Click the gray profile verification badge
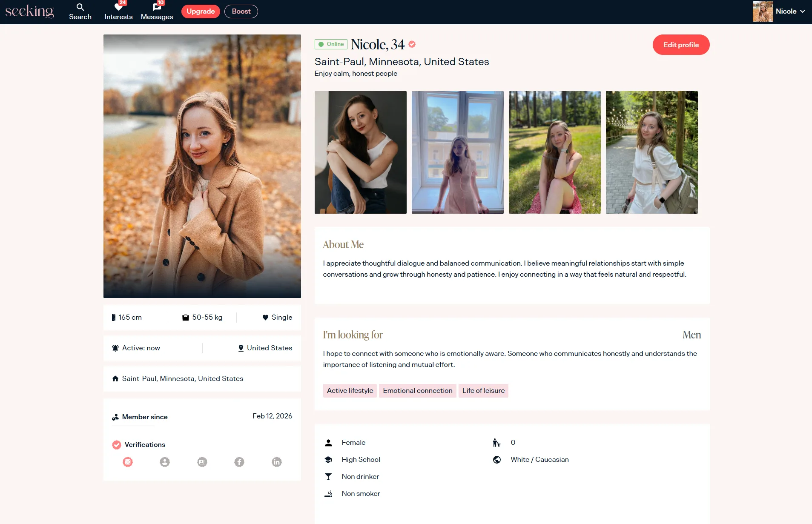 coord(165,462)
